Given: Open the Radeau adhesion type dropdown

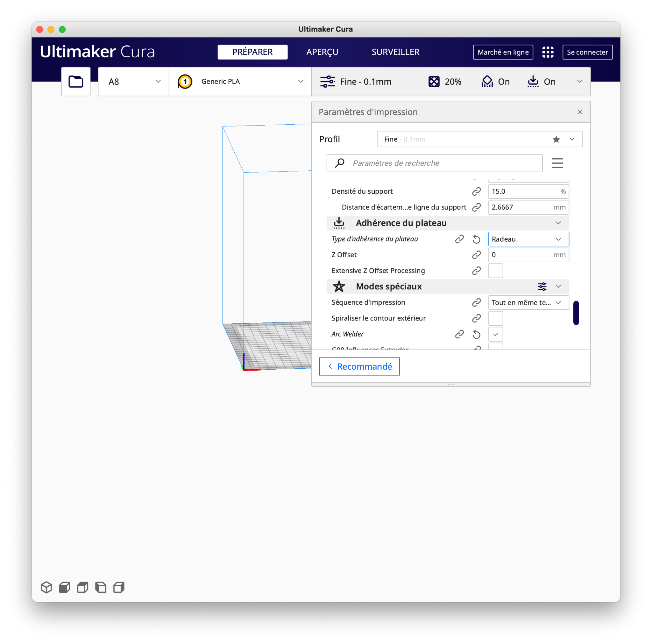Looking at the screenshot, I should tap(528, 239).
